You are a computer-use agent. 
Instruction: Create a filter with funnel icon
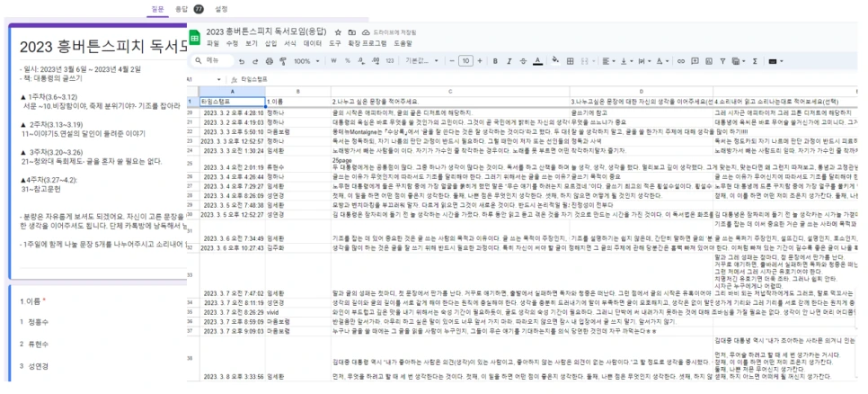coord(722,61)
